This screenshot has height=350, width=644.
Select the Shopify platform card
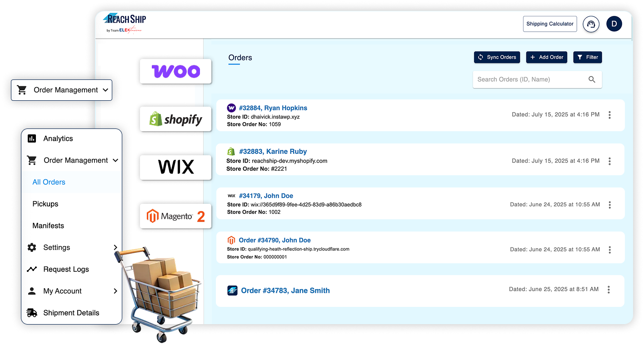176,119
